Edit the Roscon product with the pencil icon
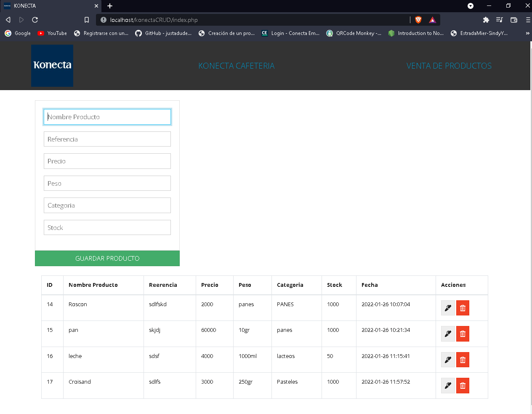The image size is (532, 414). click(x=447, y=308)
